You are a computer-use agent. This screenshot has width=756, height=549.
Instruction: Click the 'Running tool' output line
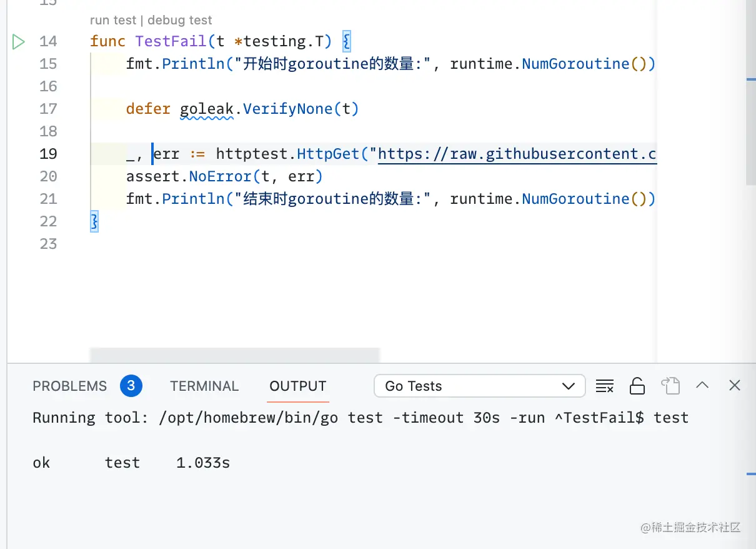pyautogui.click(x=361, y=418)
